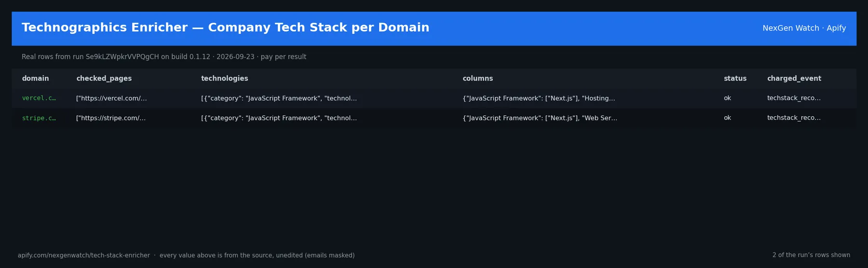Screen dimensions: 868x268
Task: Click the 'columns' column header
Action: (x=478, y=79)
